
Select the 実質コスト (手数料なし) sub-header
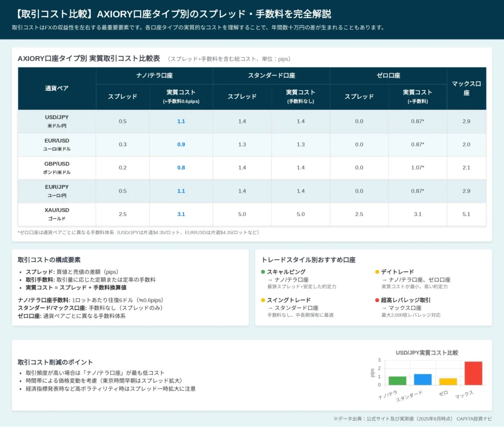click(x=301, y=97)
